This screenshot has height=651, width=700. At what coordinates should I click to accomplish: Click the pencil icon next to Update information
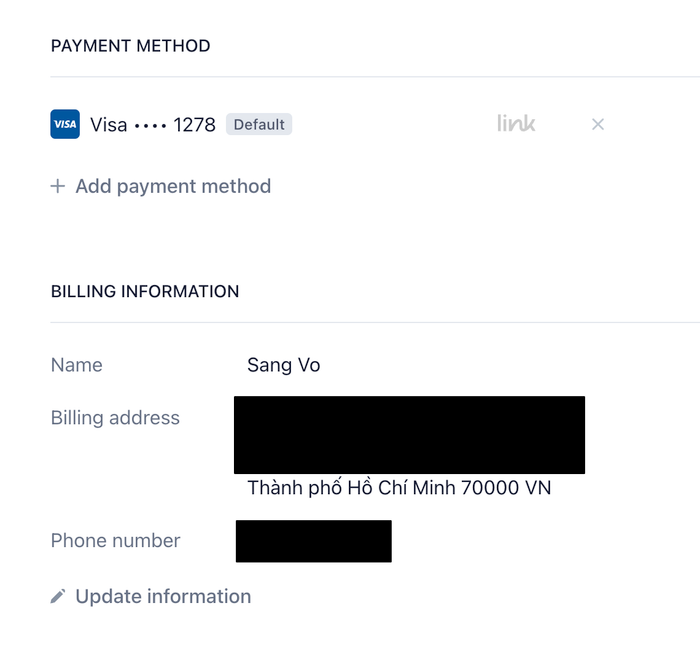pos(58,597)
